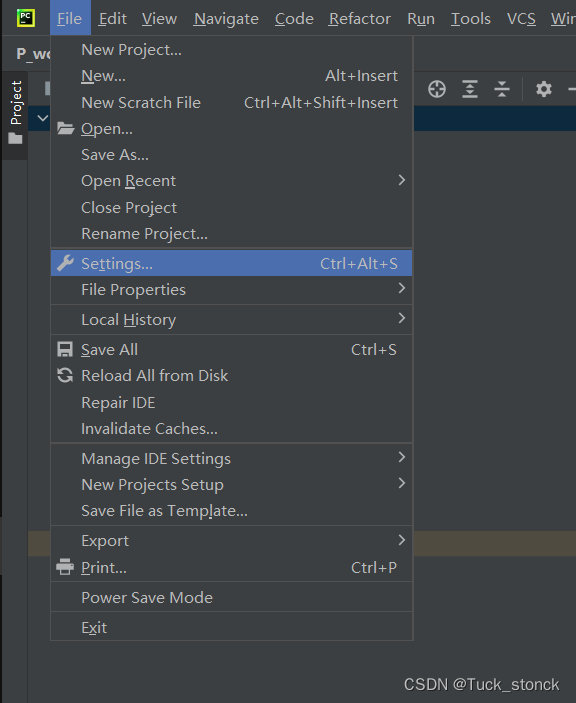Expand New Projects Setup submenu arrow

[x=401, y=483]
